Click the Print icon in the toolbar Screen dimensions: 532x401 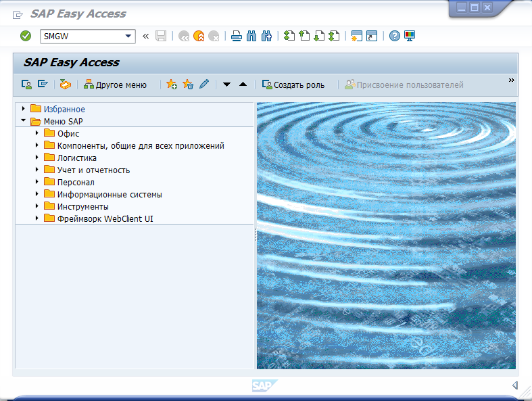click(236, 37)
